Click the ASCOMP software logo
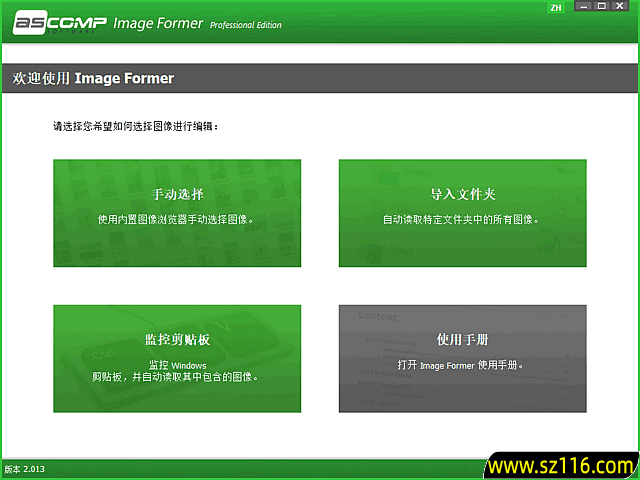 pos(60,22)
